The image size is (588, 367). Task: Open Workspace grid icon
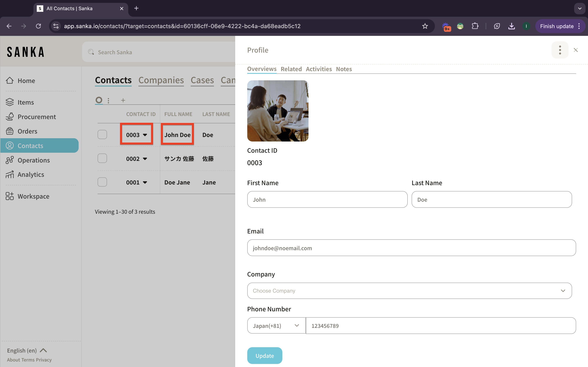(x=10, y=196)
